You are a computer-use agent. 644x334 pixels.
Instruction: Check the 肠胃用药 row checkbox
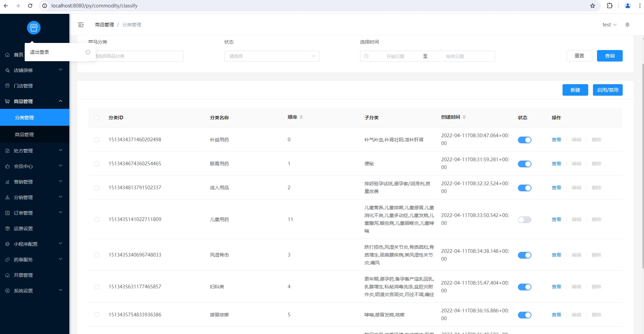coord(97,164)
